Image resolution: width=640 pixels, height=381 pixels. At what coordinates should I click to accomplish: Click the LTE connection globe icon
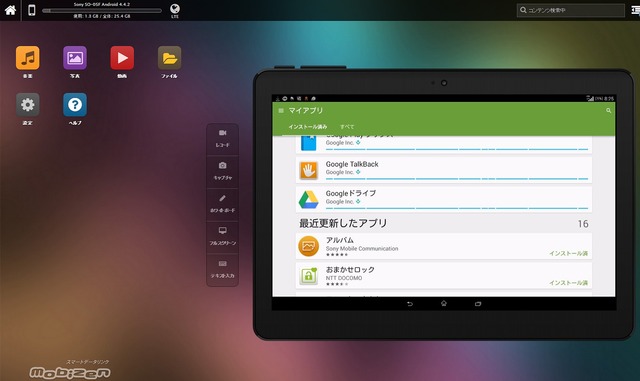pos(175,9)
